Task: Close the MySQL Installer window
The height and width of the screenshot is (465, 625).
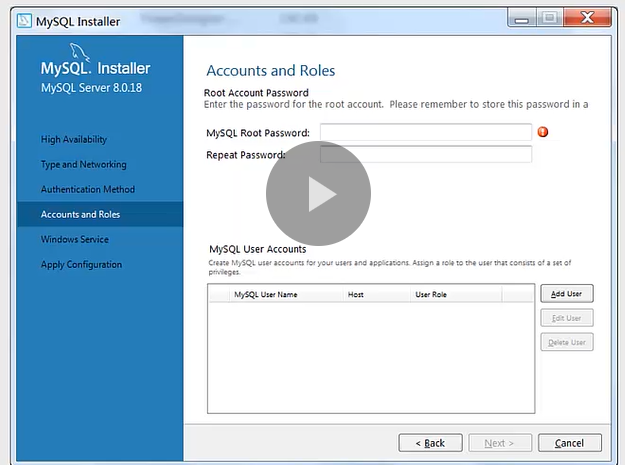Action: click(587, 18)
